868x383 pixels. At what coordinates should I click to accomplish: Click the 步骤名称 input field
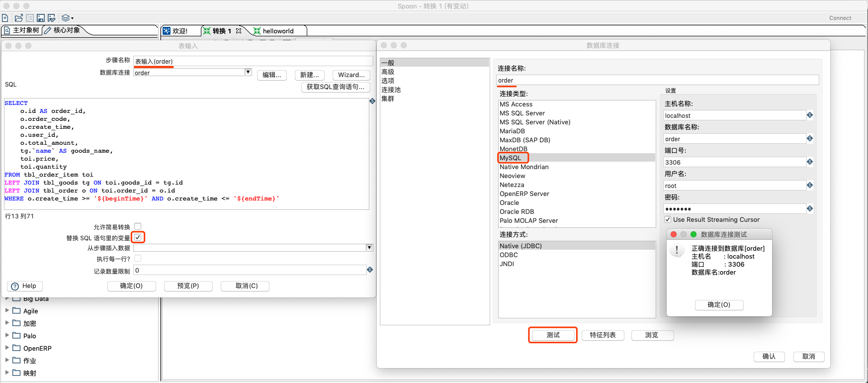click(x=253, y=61)
